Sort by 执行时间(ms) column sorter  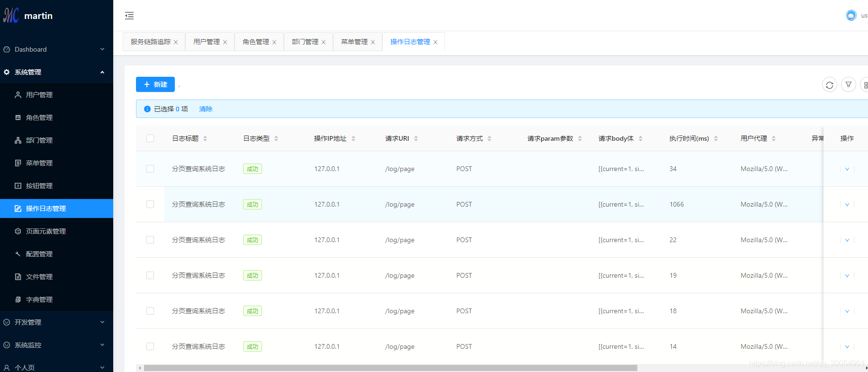(x=716, y=138)
